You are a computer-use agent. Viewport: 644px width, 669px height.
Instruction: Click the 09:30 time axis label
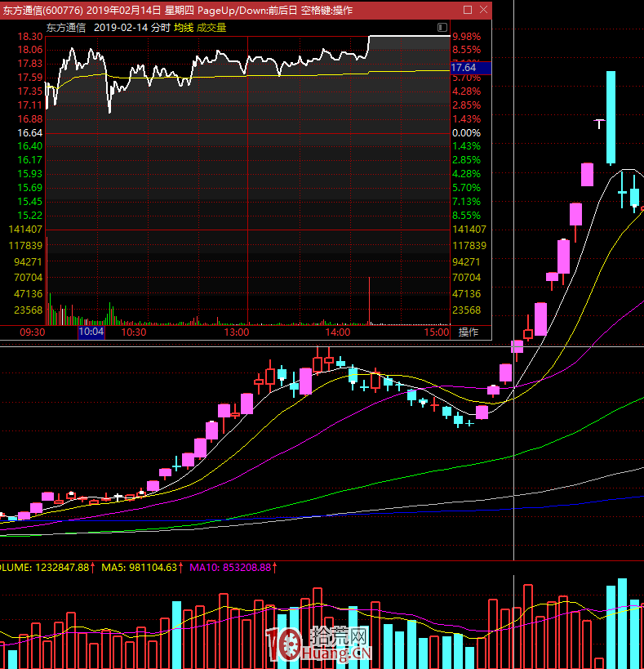(x=32, y=332)
